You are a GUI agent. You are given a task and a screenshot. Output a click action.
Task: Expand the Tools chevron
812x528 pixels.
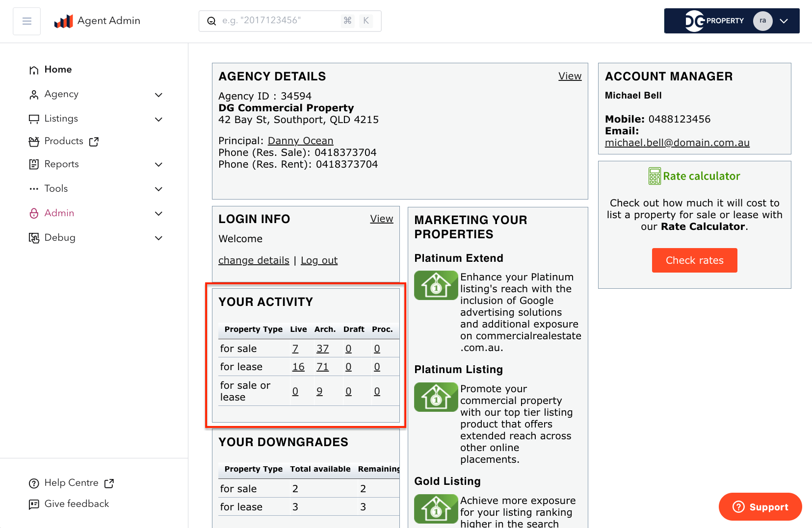(158, 189)
